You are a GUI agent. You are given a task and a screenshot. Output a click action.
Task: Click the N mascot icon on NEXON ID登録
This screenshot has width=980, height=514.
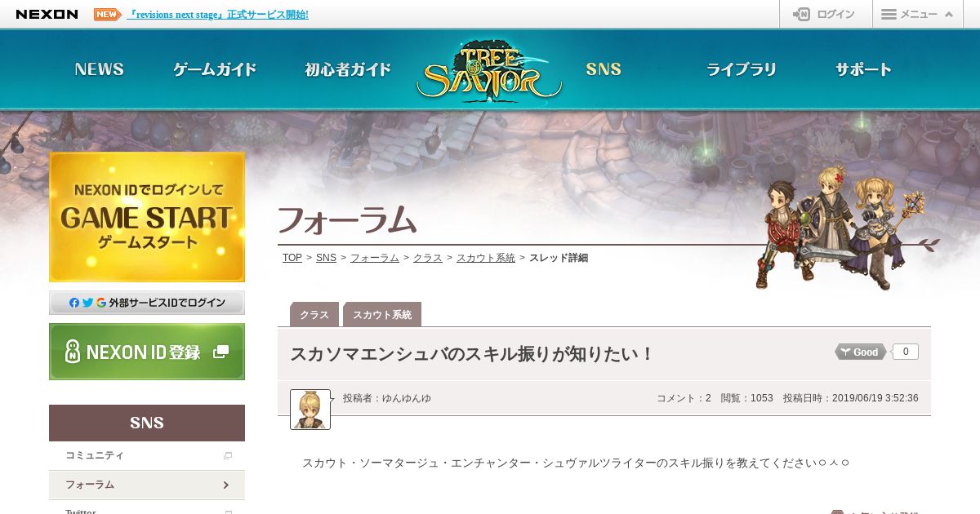[73, 352]
